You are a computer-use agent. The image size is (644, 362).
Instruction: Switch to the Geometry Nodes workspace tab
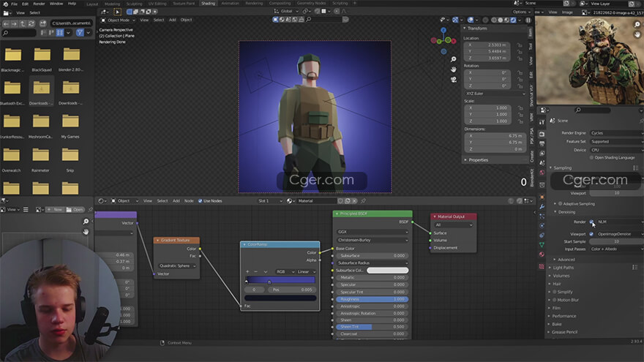[x=311, y=3]
